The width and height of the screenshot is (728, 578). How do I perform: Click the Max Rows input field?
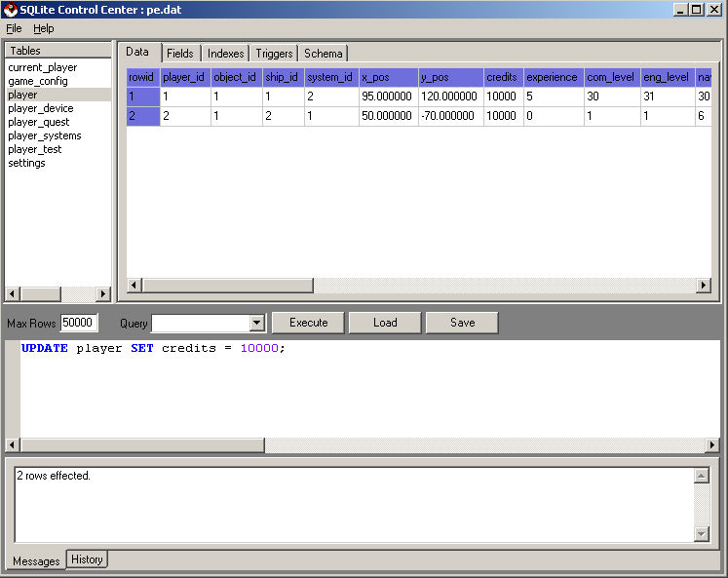[x=79, y=323]
